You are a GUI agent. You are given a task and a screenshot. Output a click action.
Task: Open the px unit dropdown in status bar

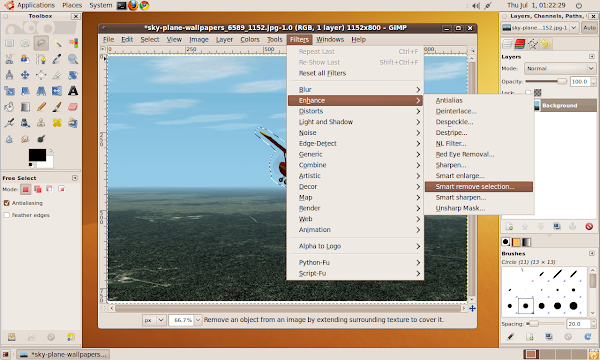pos(154,320)
